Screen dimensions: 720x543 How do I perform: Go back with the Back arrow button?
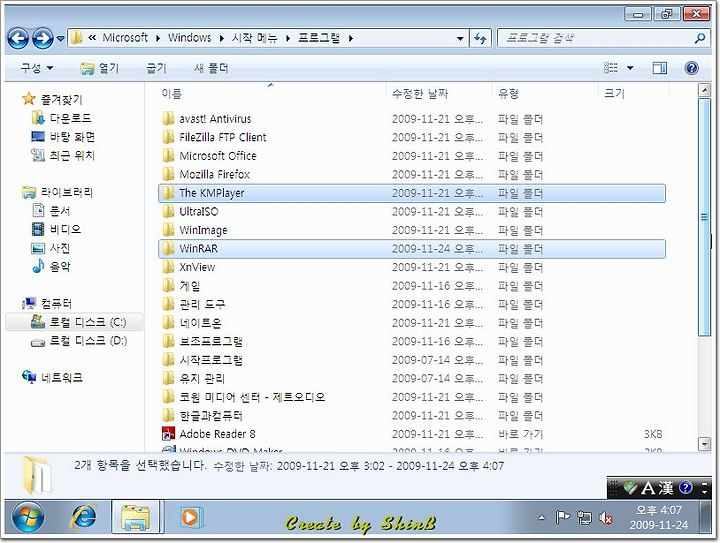pyautogui.click(x=18, y=39)
